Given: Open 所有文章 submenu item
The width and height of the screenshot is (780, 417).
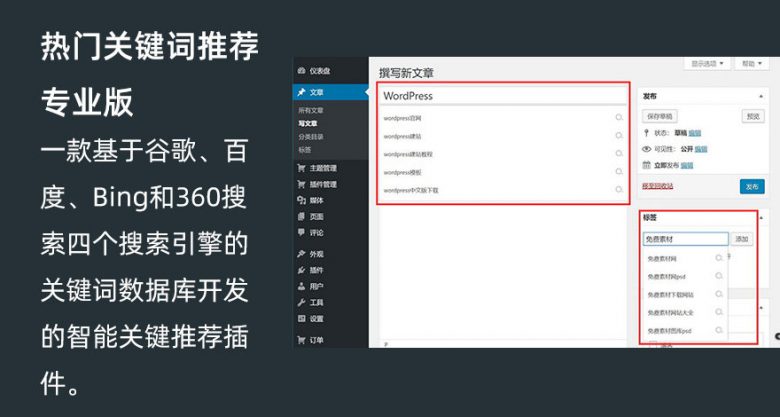Looking at the screenshot, I should point(311,110).
